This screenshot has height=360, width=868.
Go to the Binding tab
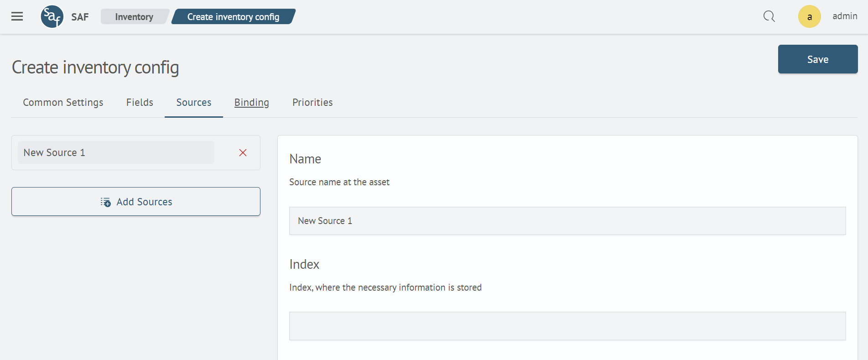click(x=252, y=102)
